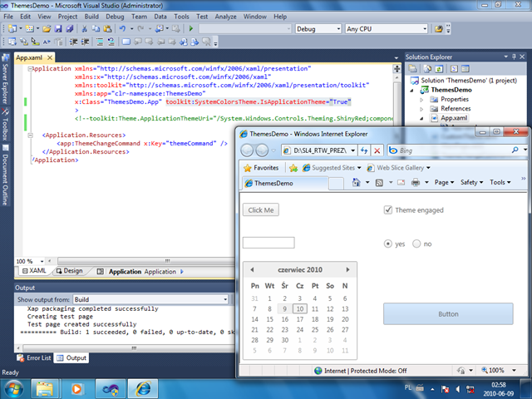Open the IE Page menu dropdown
The image size is (532, 399).
pyautogui.click(x=444, y=182)
